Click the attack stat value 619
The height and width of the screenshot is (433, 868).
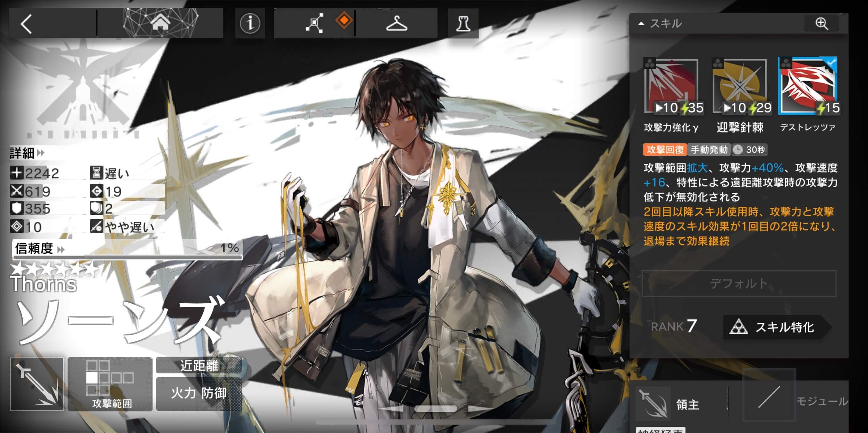[x=38, y=191]
